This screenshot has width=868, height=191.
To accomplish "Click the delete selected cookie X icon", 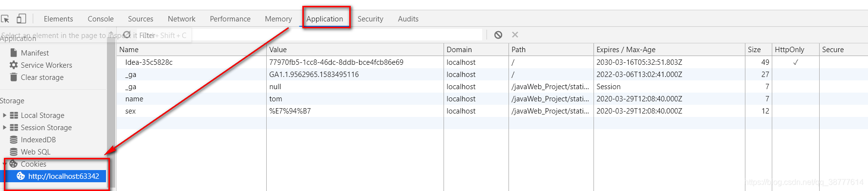I will (515, 35).
